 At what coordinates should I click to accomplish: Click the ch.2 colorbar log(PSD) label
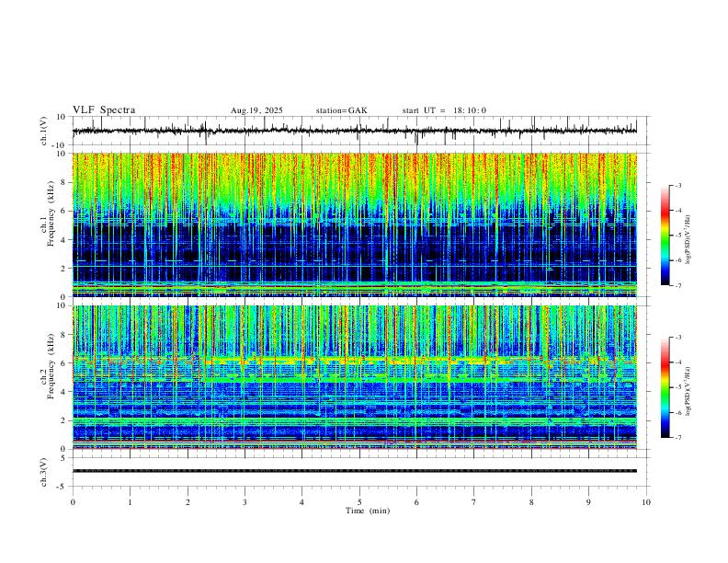click(688, 391)
